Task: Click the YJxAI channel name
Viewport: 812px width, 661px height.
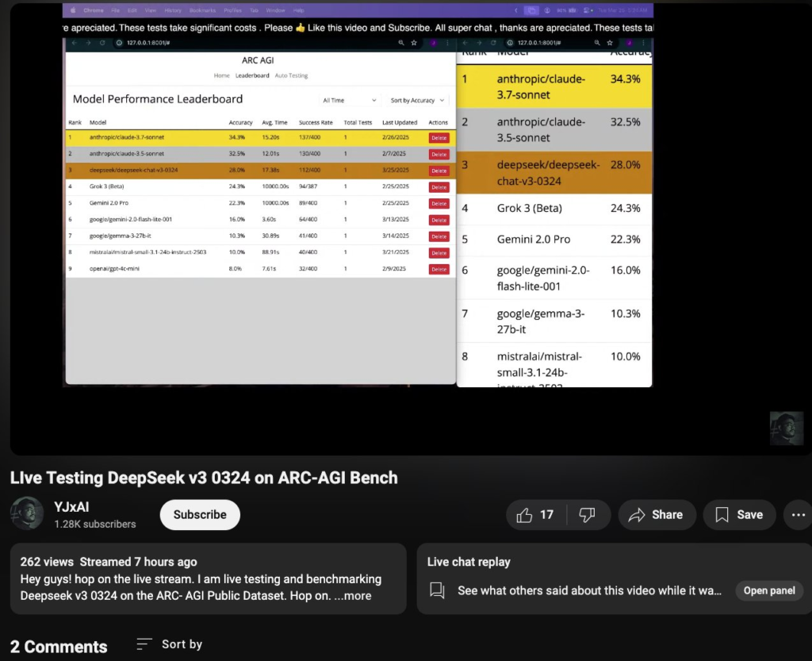Action: pyautogui.click(x=71, y=507)
